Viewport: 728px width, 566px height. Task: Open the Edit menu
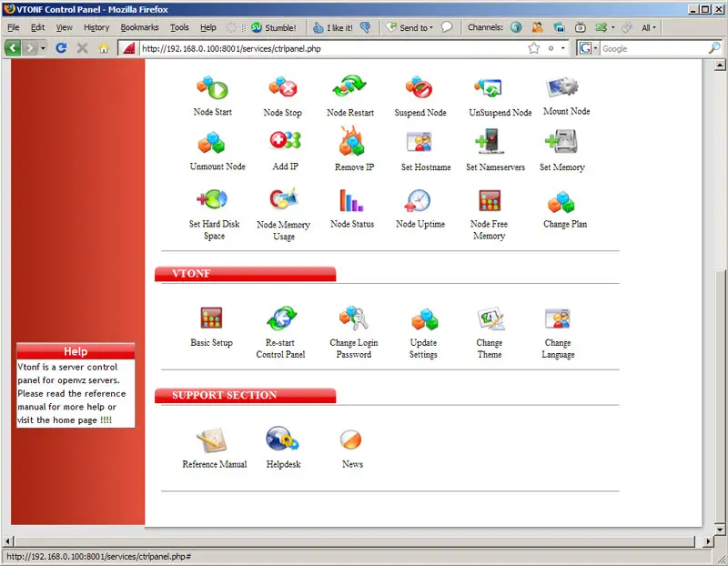coord(37,27)
